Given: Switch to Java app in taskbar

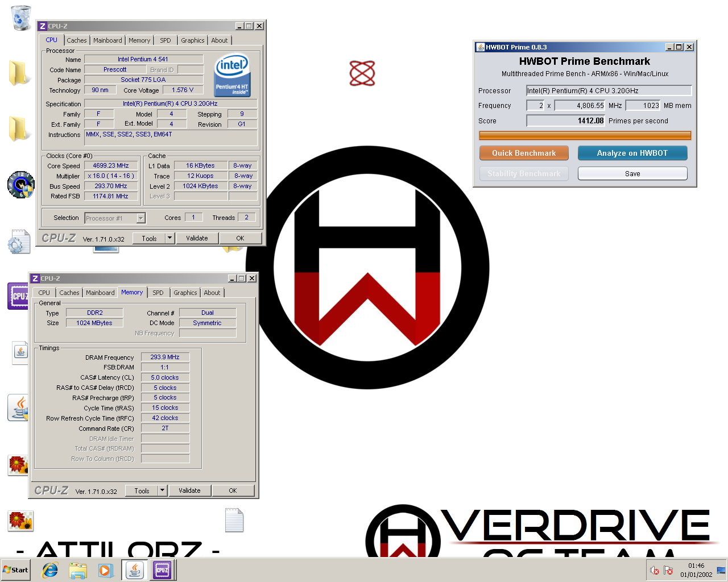Looking at the screenshot, I should coord(134,570).
